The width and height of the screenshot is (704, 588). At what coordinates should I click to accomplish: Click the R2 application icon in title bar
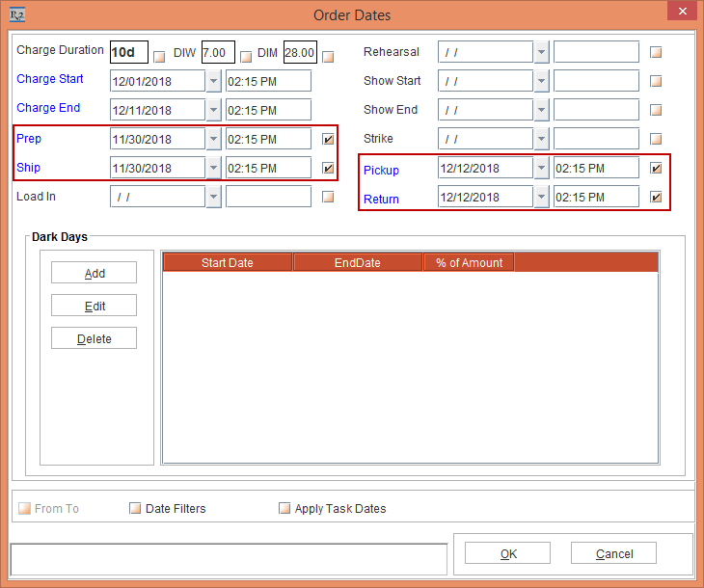(x=15, y=14)
